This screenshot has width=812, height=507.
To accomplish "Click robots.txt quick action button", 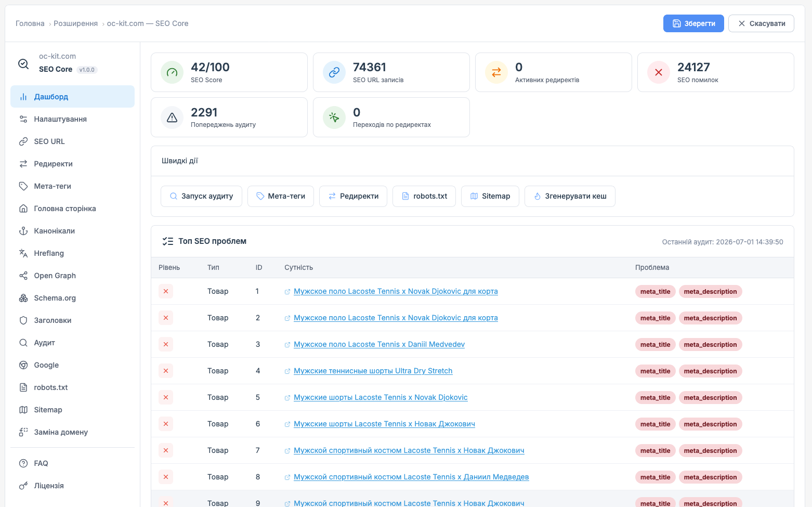I will pyautogui.click(x=424, y=196).
